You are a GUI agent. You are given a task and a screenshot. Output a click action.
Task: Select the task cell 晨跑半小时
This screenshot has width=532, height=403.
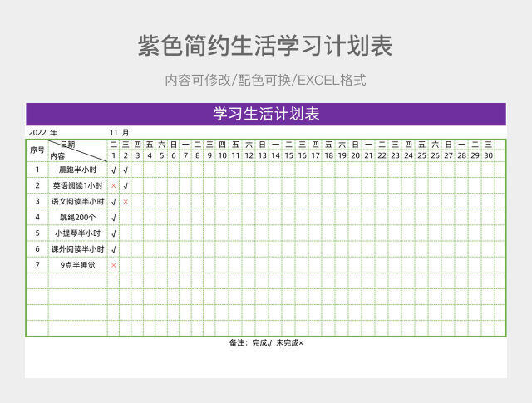tap(77, 170)
